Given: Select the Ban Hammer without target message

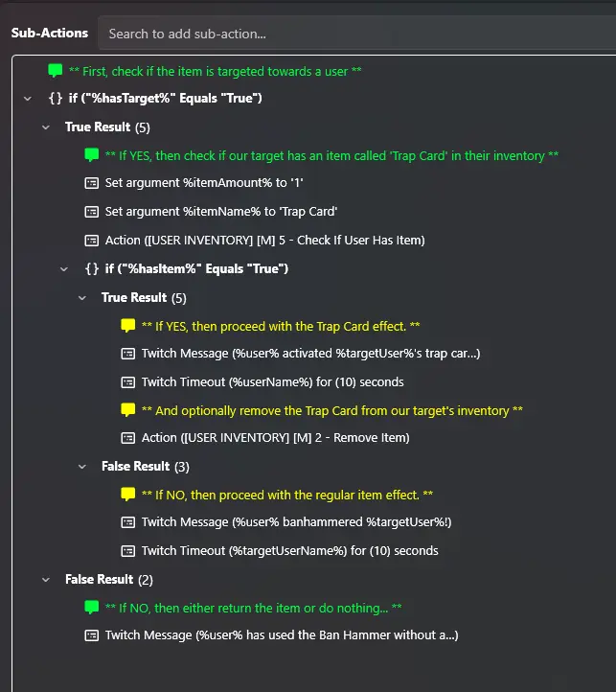Looking at the screenshot, I should pos(282,635).
